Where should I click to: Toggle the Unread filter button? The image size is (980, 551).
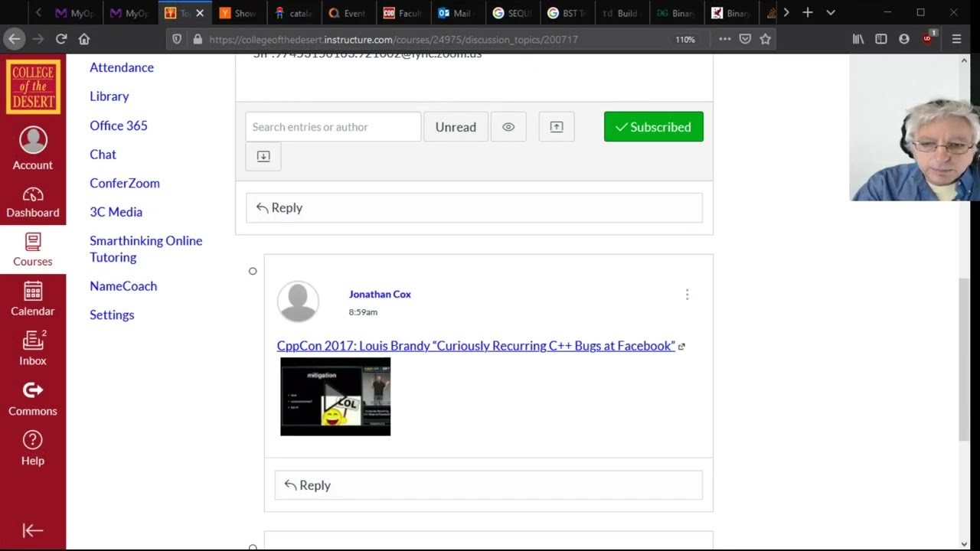click(456, 127)
